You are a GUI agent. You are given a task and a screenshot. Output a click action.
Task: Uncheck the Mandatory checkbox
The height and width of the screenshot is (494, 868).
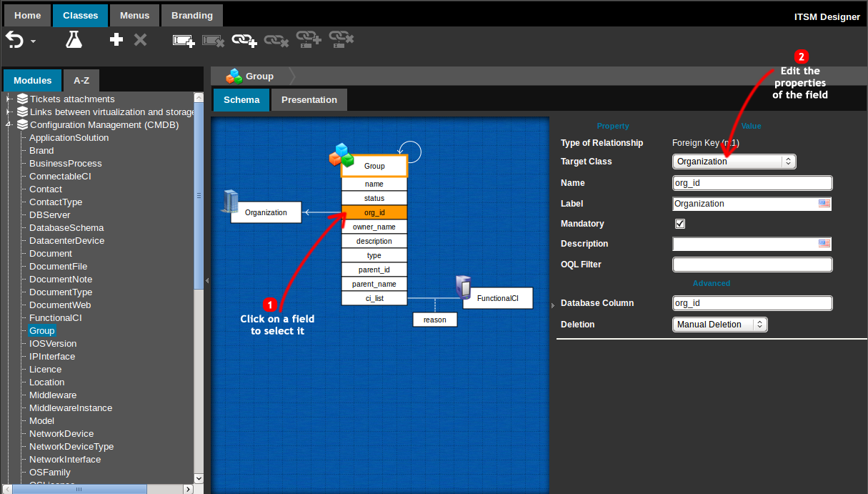point(680,224)
